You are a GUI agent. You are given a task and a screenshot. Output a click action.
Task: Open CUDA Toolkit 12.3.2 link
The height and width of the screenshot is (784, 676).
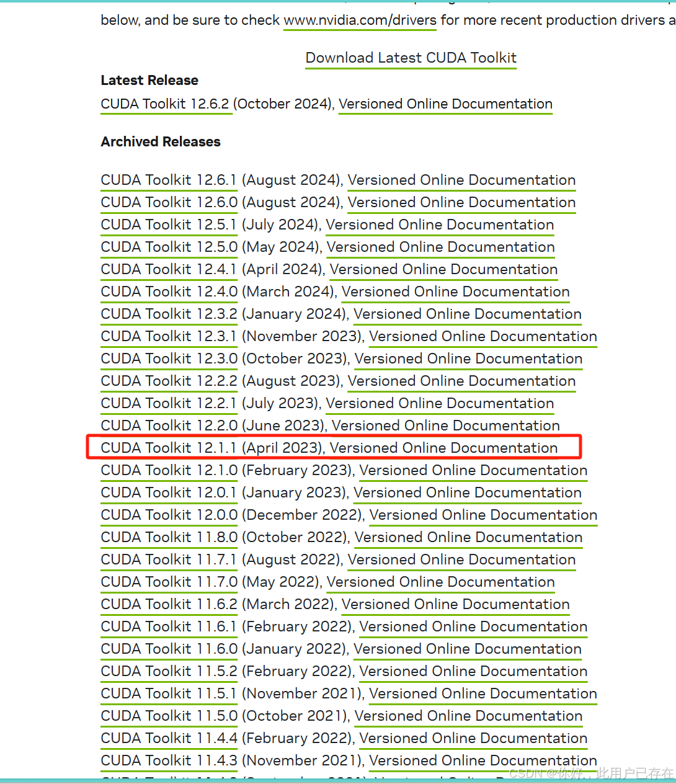(x=169, y=314)
